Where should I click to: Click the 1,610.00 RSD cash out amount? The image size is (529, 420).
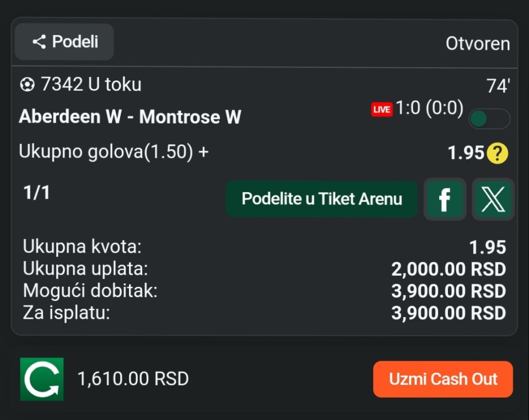(x=133, y=379)
